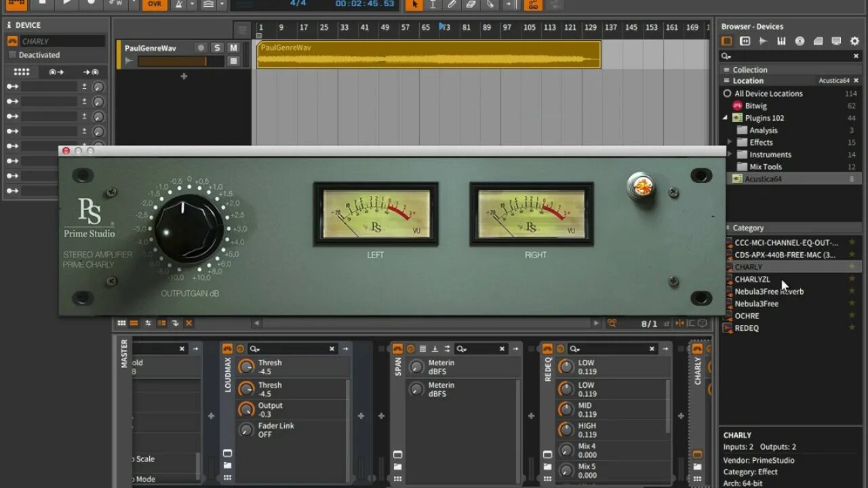The height and width of the screenshot is (488, 868).
Task: Open CHARLY device preset folder icon
Action: 697,466
